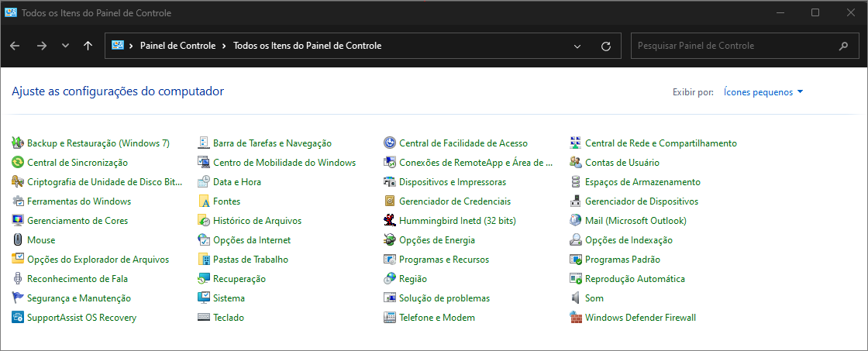
Task: Open the recent locations dropdown arrow
Action: (x=65, y=46)
